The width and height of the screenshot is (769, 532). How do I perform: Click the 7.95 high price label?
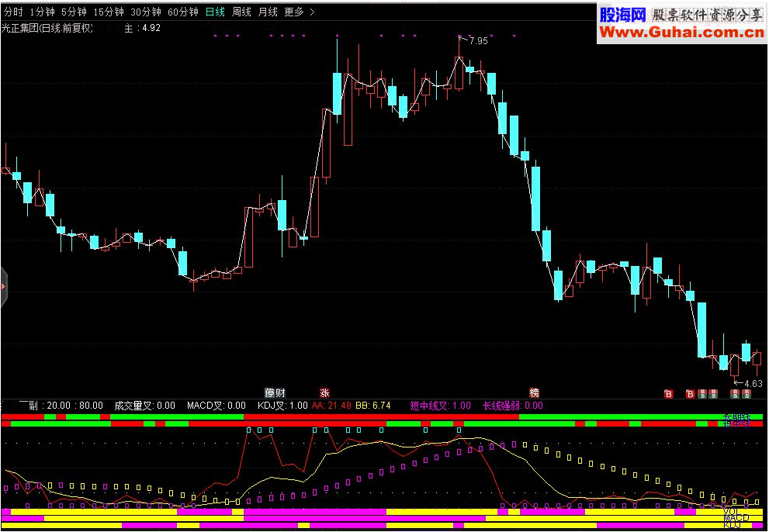[478, 41]
